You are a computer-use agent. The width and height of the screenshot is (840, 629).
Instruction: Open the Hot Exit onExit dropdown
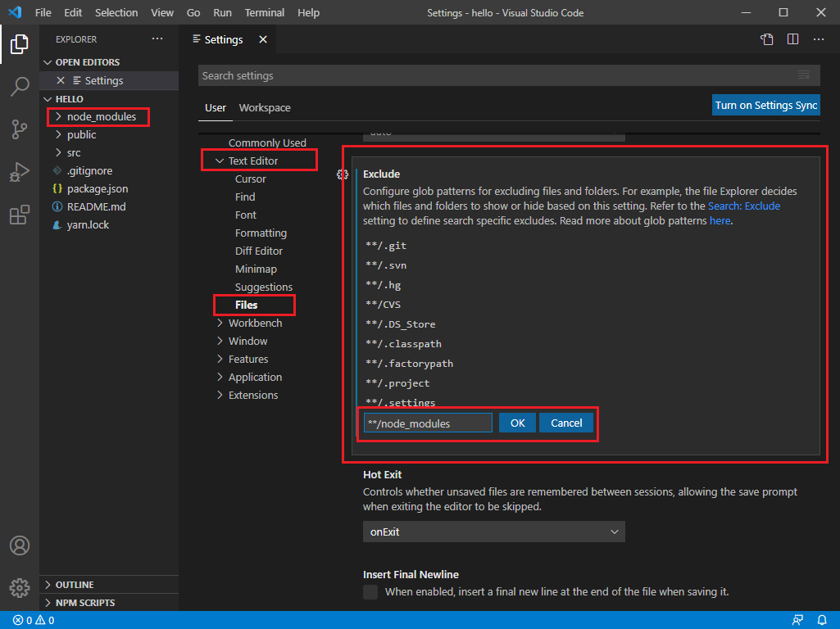493,532
